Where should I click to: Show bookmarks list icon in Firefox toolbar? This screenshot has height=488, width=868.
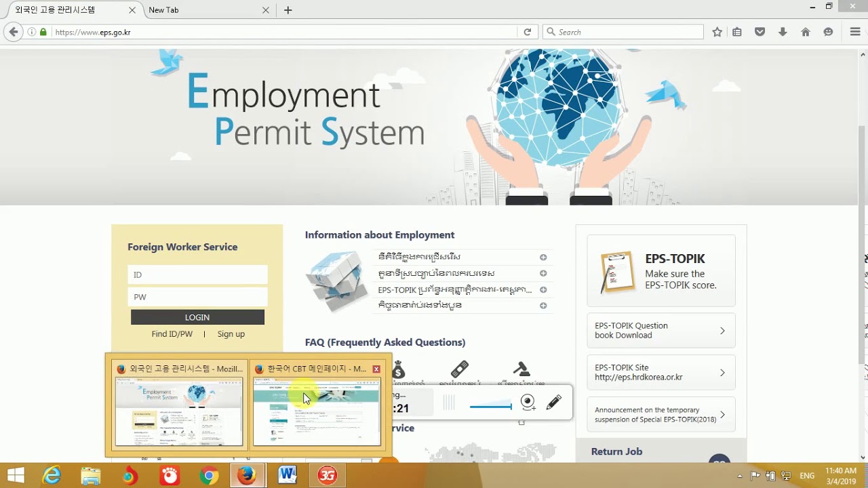(x=737, y=32)
